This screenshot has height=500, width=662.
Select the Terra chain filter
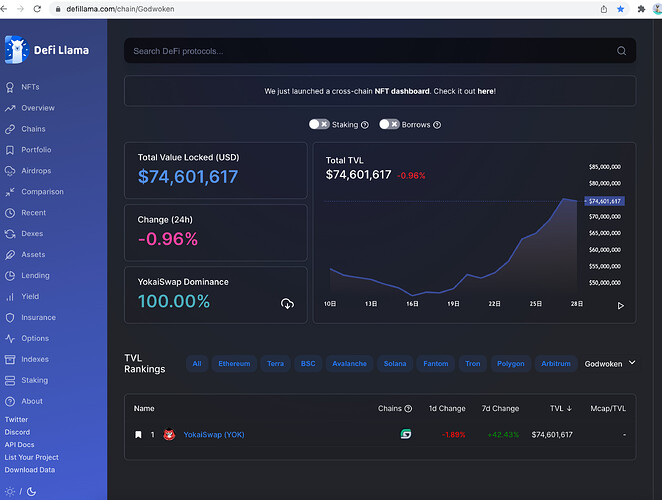275,364
